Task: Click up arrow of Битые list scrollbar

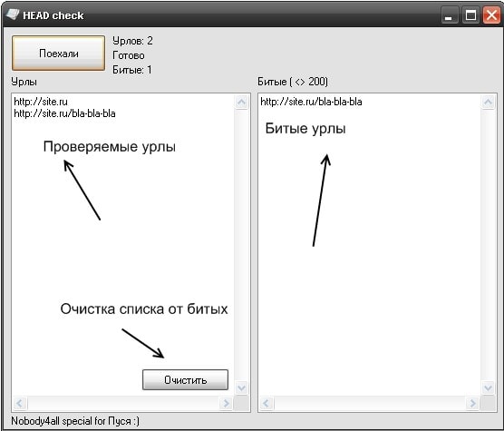Action: click(488, 103)
